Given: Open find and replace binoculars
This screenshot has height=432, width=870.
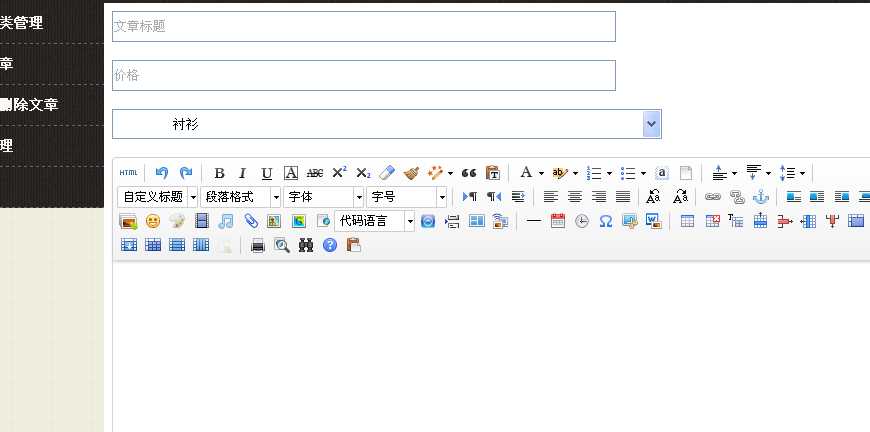Looking at the screenshot, I should point(306,245).
